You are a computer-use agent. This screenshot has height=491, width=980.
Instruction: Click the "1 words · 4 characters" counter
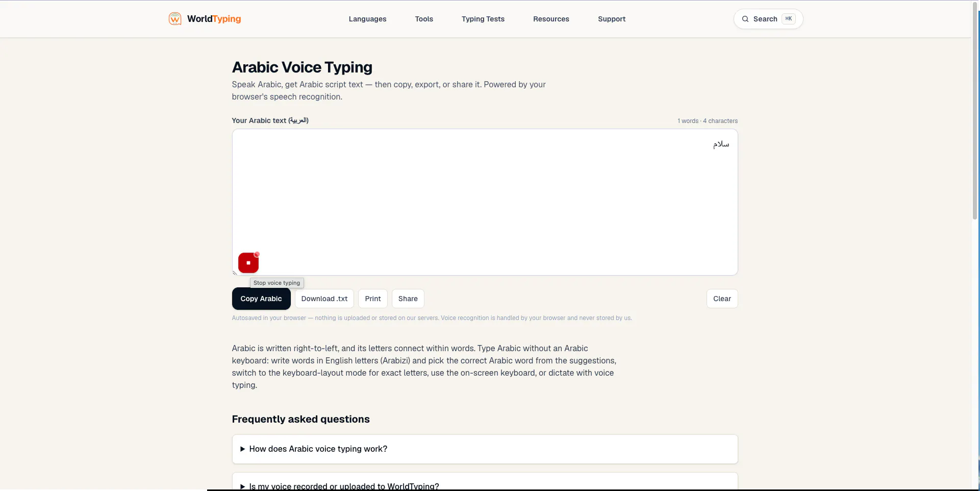708,121
